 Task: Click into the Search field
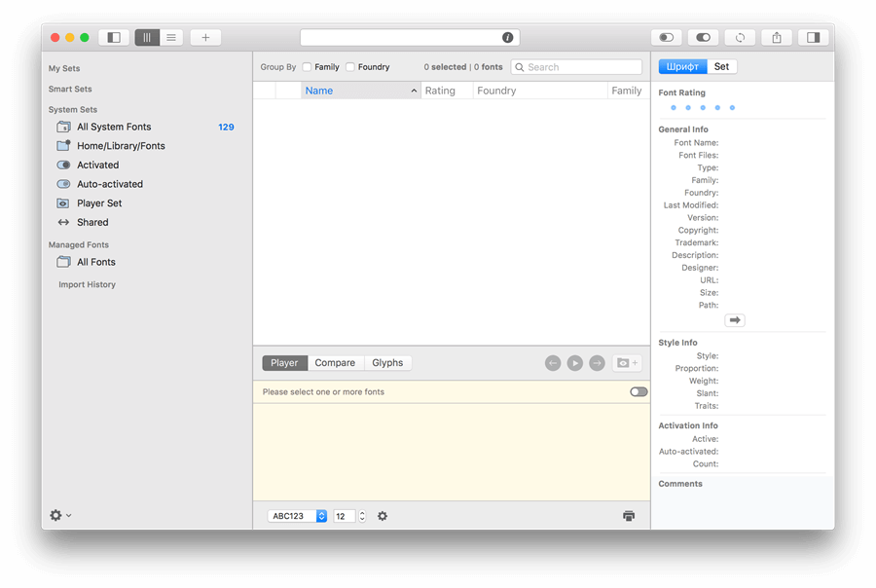coord(576,67)
